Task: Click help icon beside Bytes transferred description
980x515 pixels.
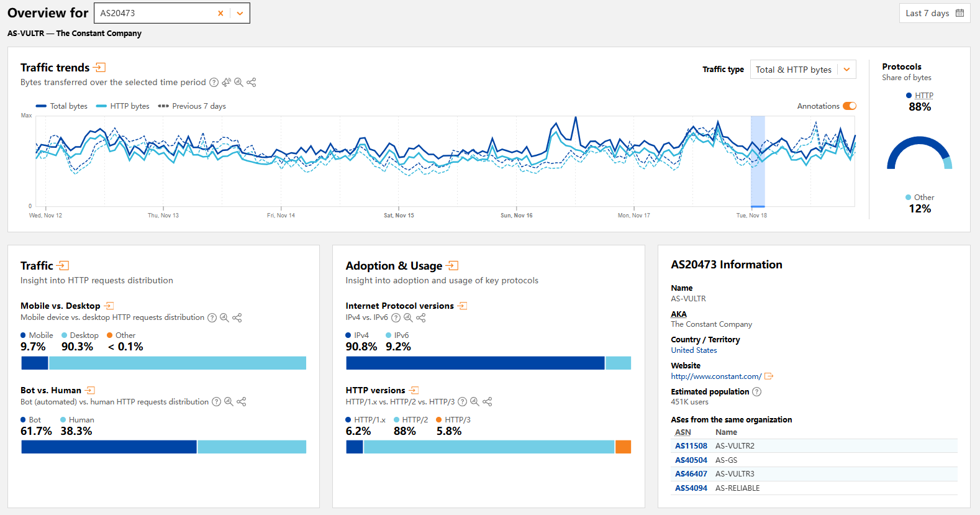Action: (214, 82)
